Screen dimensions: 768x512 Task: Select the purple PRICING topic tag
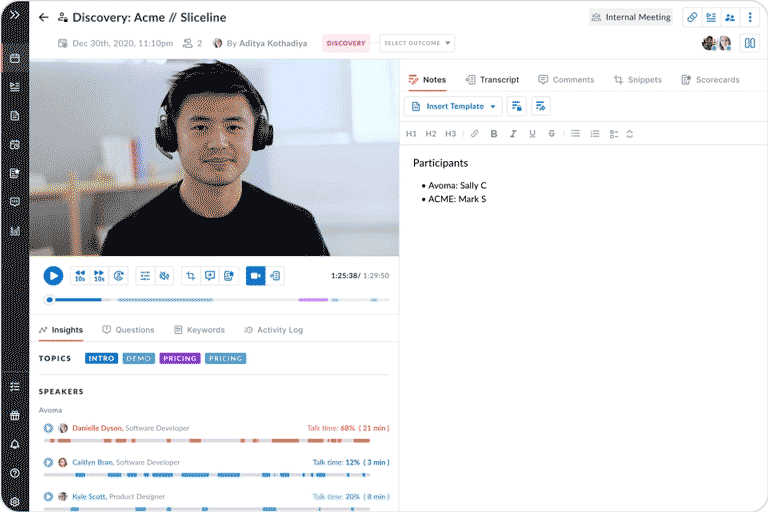coord(180,358)
